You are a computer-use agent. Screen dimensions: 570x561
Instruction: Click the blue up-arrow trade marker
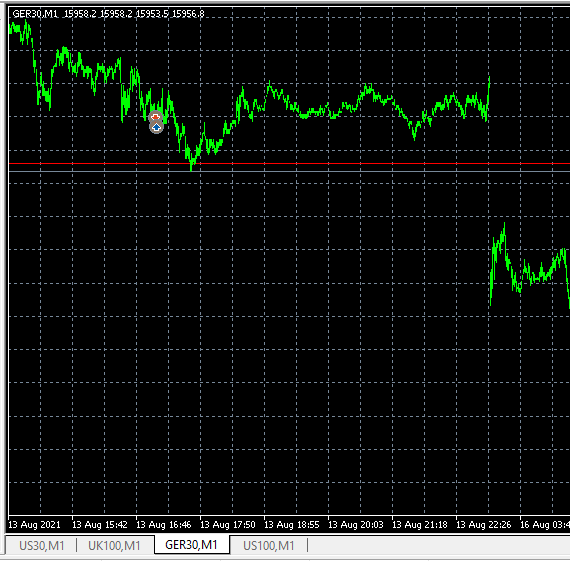156,127
